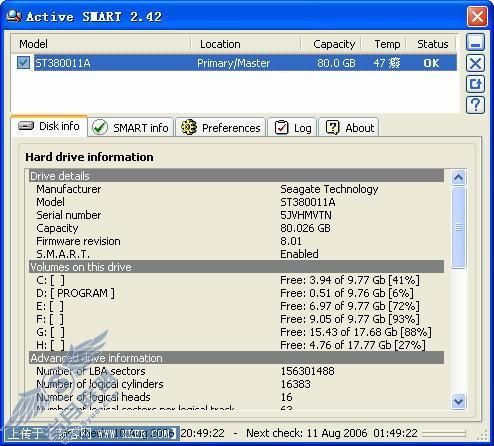The height and width of the screenshot is (446, 494).
Task: Select the Primary/Master location cell
Action: [x=233, y=63]
